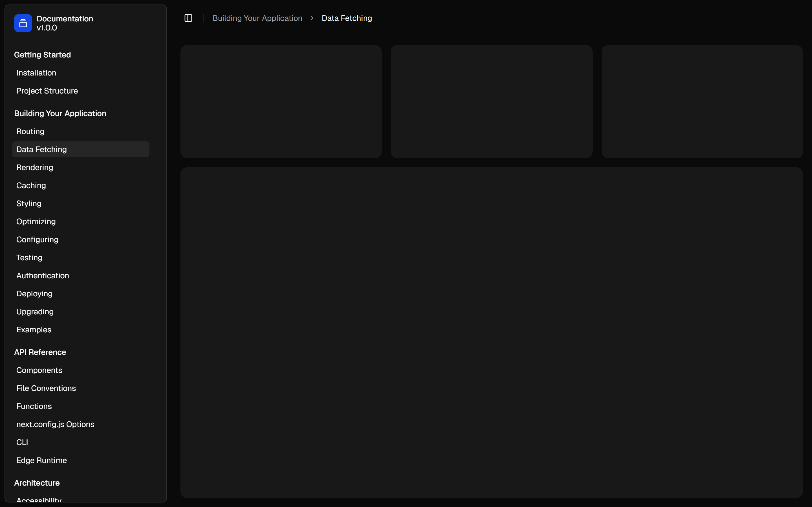Click Building Your Application breadcrumb link
The image size is (812, 507).
click(257, 18)
